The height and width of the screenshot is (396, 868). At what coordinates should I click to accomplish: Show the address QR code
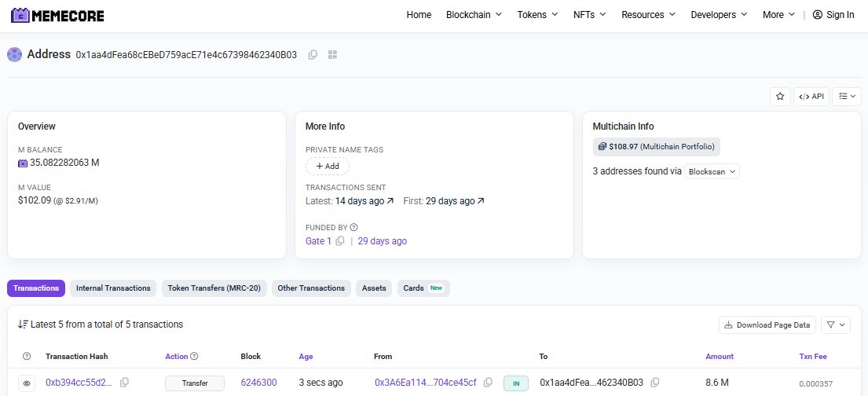332,54
